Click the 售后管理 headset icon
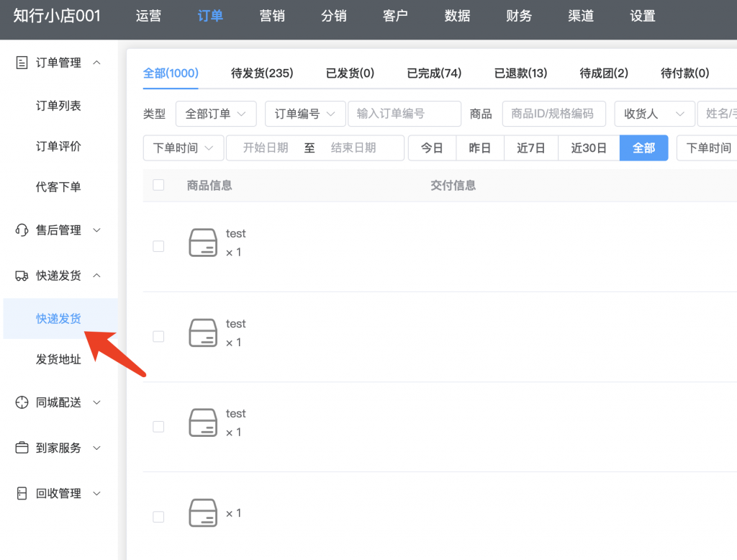The width and height of the screenshot is (737, 560). [x=22, y=230]
